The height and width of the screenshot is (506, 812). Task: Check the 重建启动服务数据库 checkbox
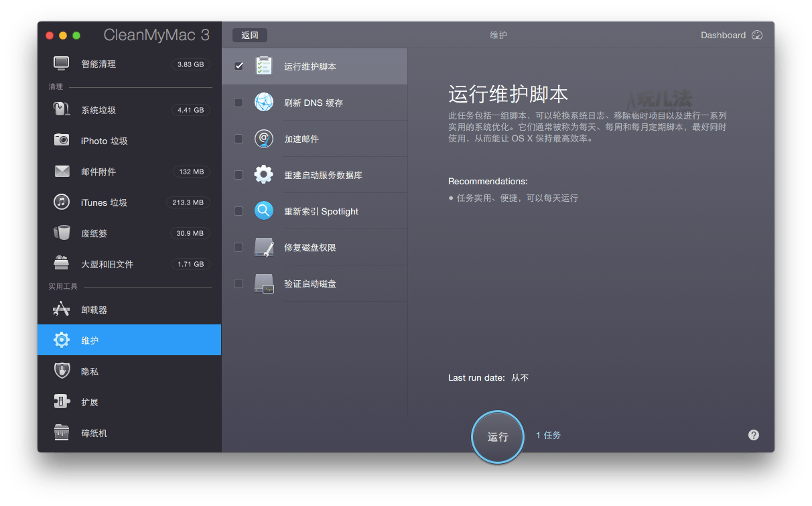click(239, 175)
